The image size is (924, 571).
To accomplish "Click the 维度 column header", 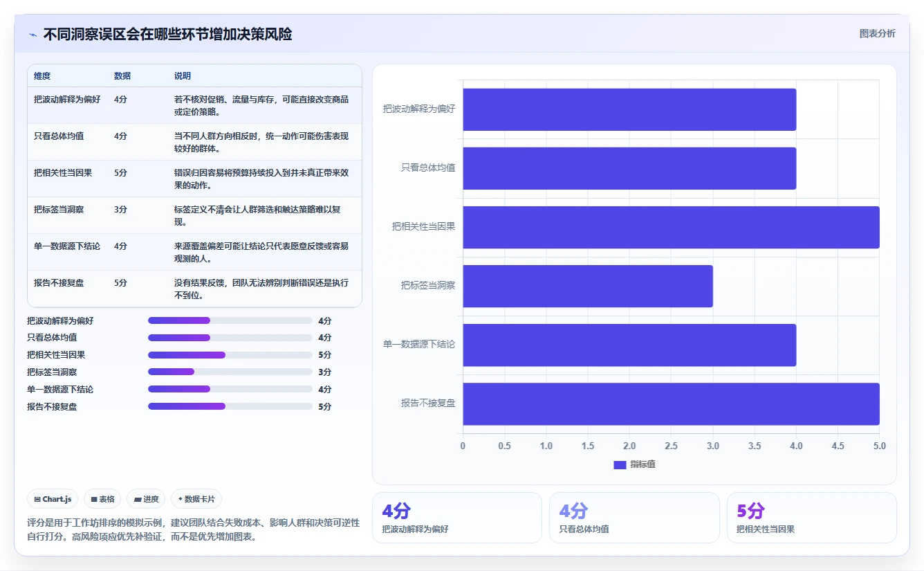I will pos(42,76).
